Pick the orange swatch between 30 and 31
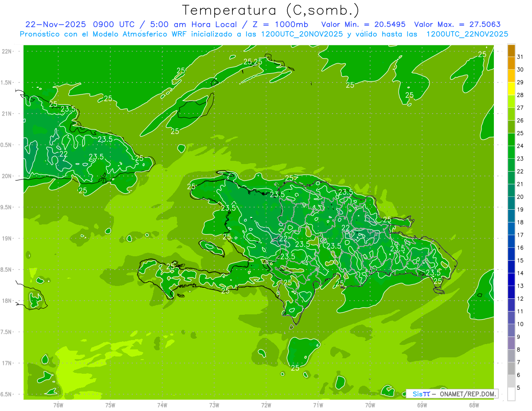Viewport: 532px width, 411px height. 511,63
